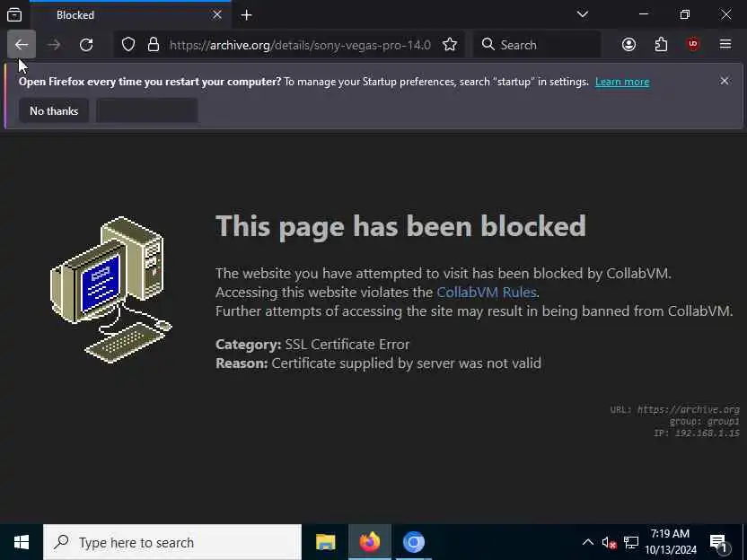
Task: Open the Extensions puzzle icon
Action: 661,45
